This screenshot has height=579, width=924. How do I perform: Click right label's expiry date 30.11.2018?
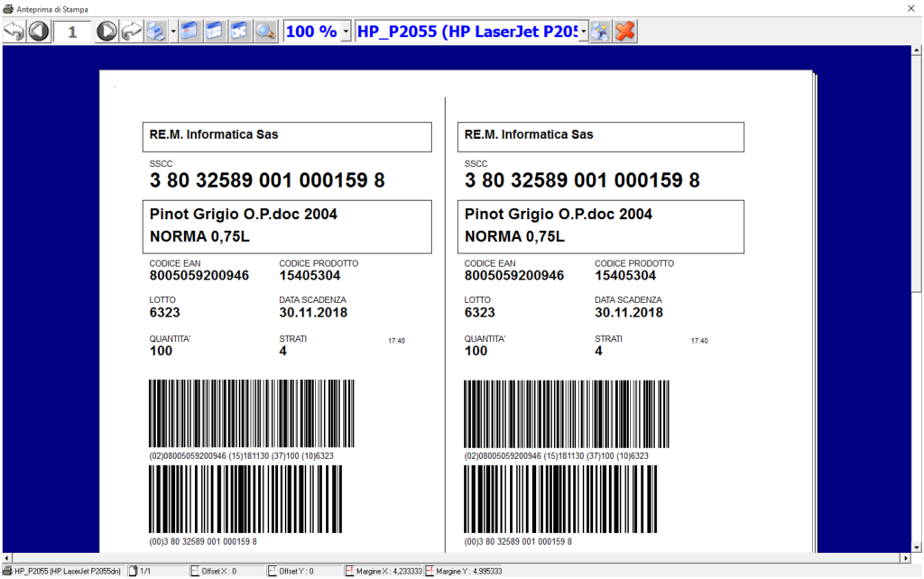(629, 312)
